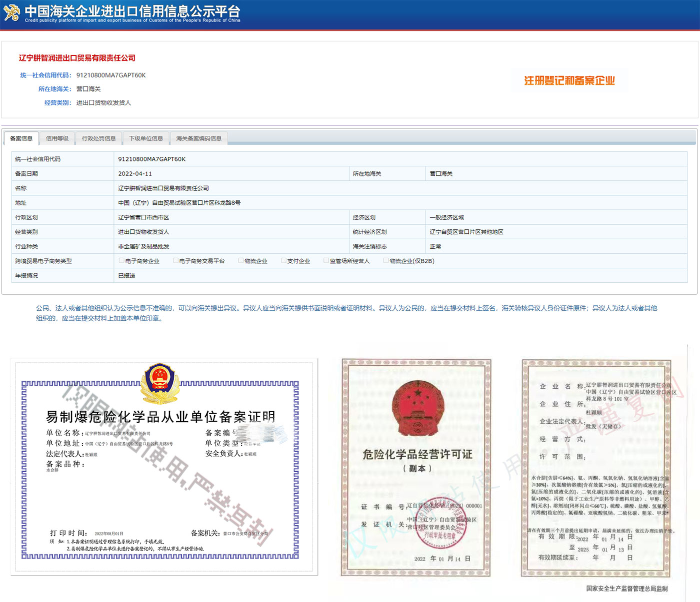
Task: Click the 统一社会信用代码 label in header summary
Action: (x=46, y=75)
